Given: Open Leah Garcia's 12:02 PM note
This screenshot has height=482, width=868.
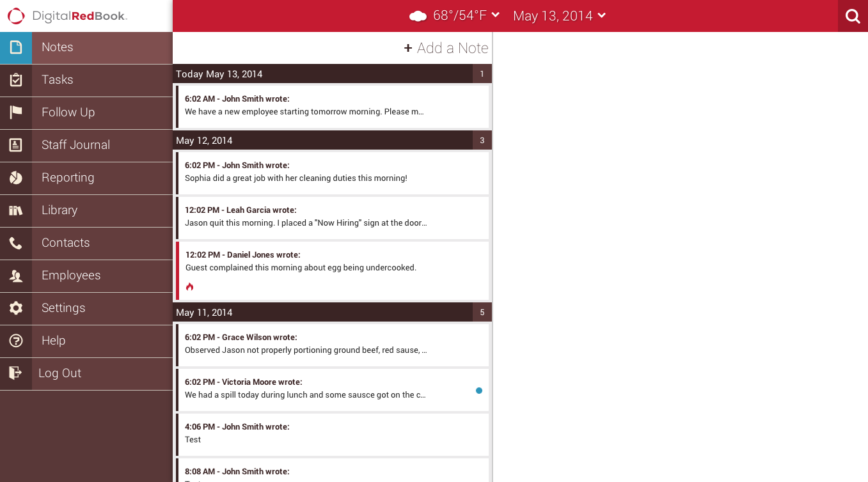Looking at the screenshot, I should (x=333, y=218).
